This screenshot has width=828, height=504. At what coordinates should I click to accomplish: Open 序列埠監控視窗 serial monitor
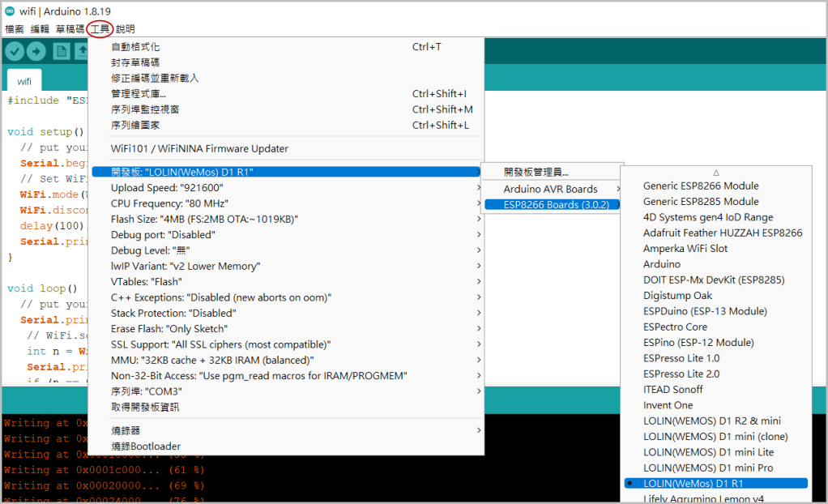coord(145,109)
